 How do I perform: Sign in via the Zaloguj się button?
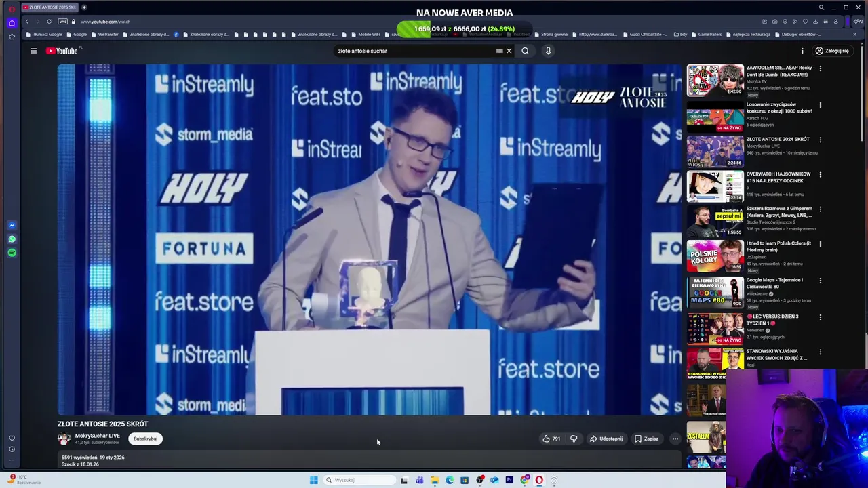(832, 51)
